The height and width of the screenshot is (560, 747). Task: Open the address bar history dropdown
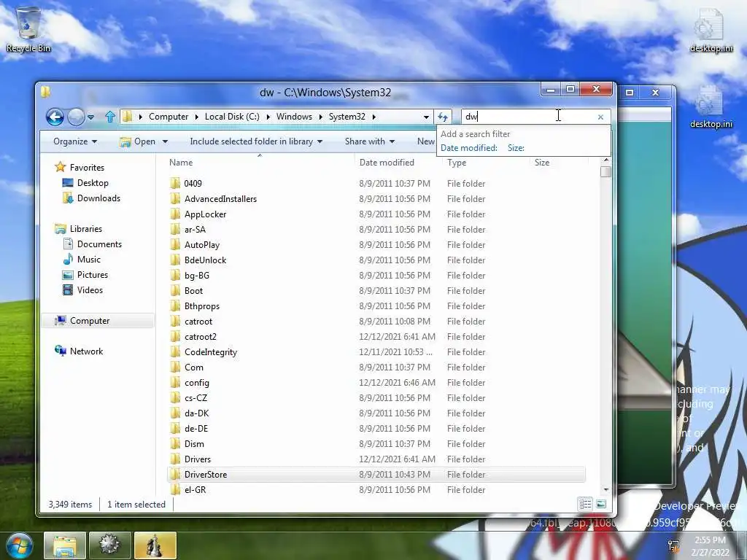pos(426,117)
